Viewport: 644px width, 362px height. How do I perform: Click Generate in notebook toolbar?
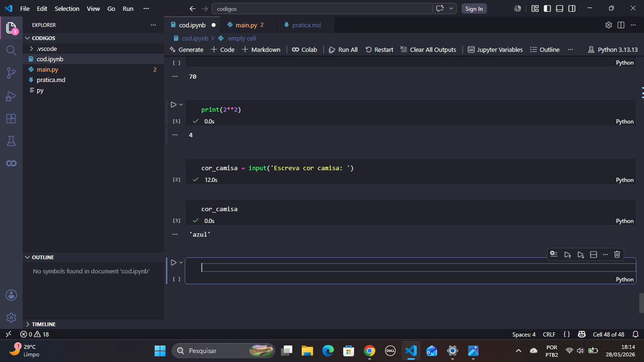pos(186,49)
